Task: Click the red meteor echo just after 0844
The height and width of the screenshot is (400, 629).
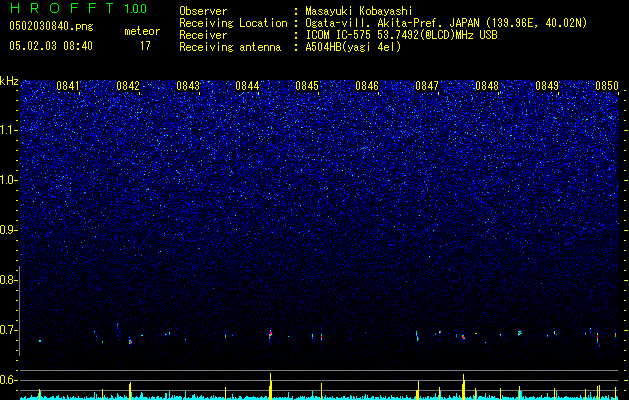Action: click(270, 334)
